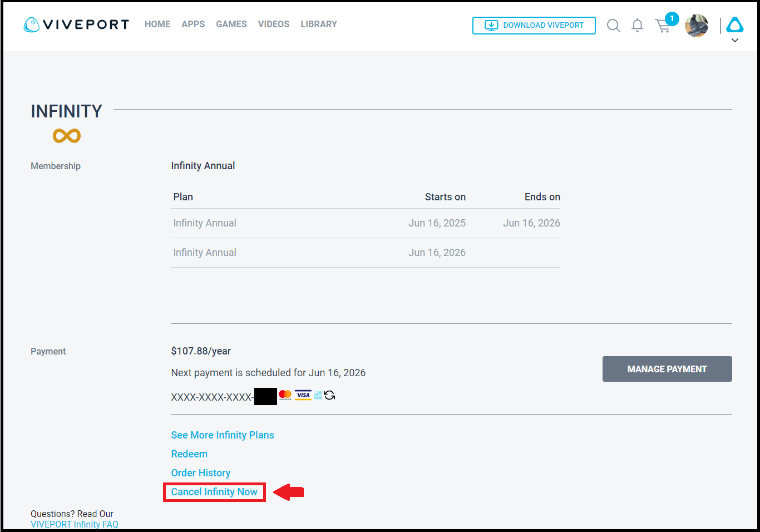Open the notifications bell
The image size is (760, 532).
click(x=638, y=26)
